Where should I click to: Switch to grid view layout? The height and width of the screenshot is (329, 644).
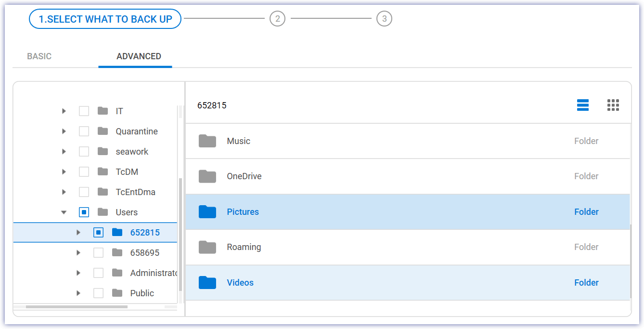[x=613, y=105]
